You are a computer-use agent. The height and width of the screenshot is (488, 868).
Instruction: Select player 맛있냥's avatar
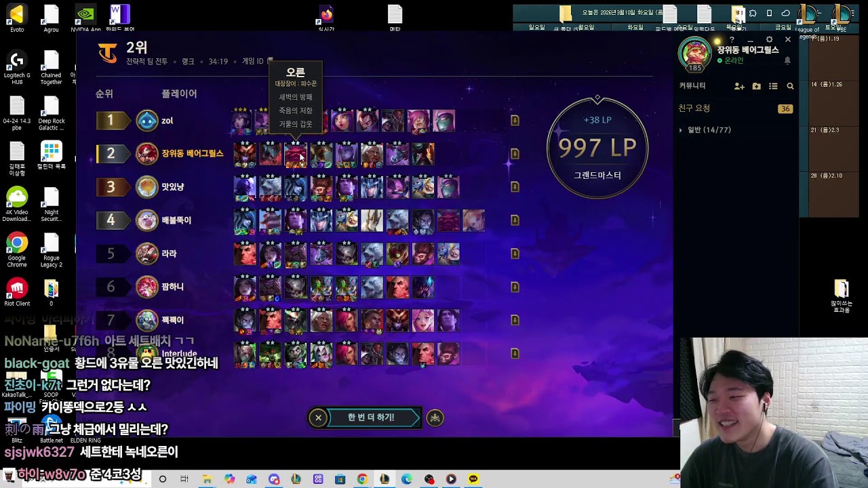pyautogui.click(x=147, y=187)
